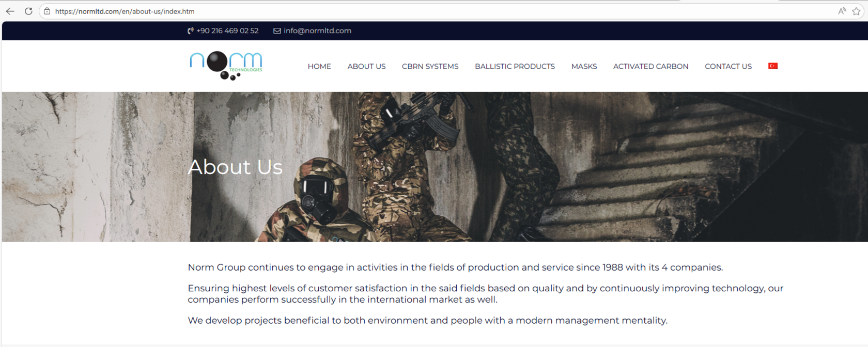Email info@normltd.com link
Screen dimensions: 868x347
point(317,31)
